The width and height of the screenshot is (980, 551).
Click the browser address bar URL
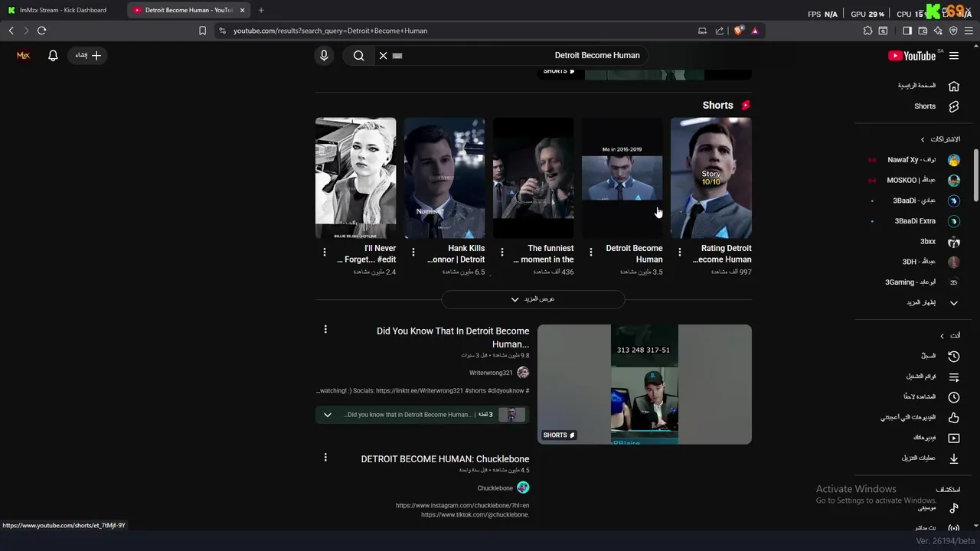(331, 31)
